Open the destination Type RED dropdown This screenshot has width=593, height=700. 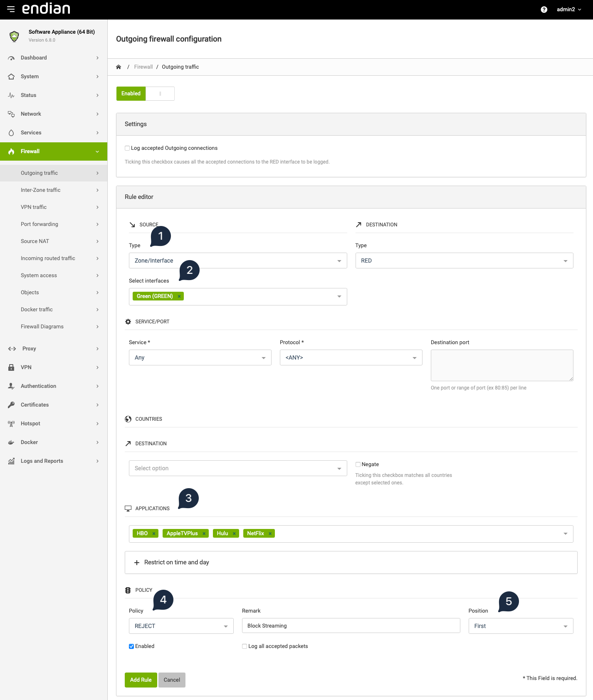click(464, 261)
